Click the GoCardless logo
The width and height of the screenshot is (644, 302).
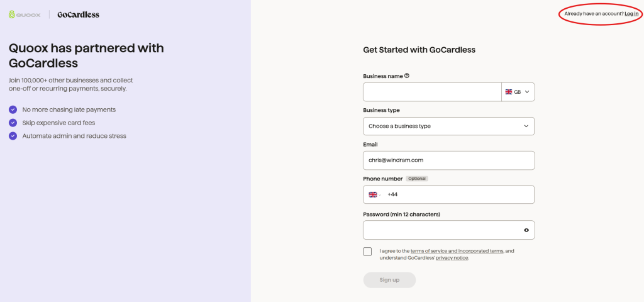(x=78, y=14)
